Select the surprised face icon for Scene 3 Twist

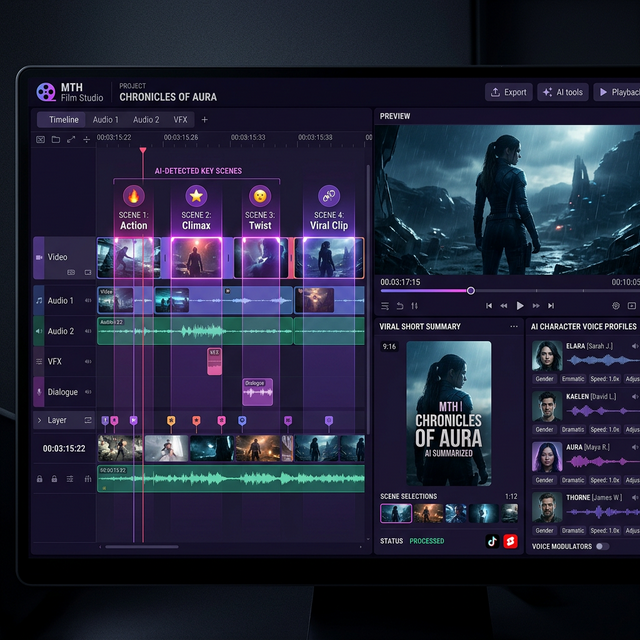pos(260,196)
